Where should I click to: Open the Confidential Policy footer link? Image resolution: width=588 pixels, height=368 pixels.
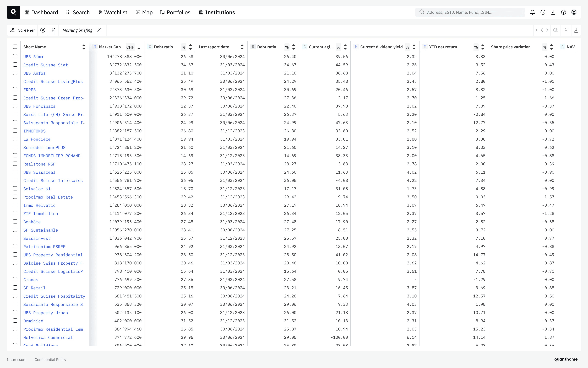(x=50, y=359)
